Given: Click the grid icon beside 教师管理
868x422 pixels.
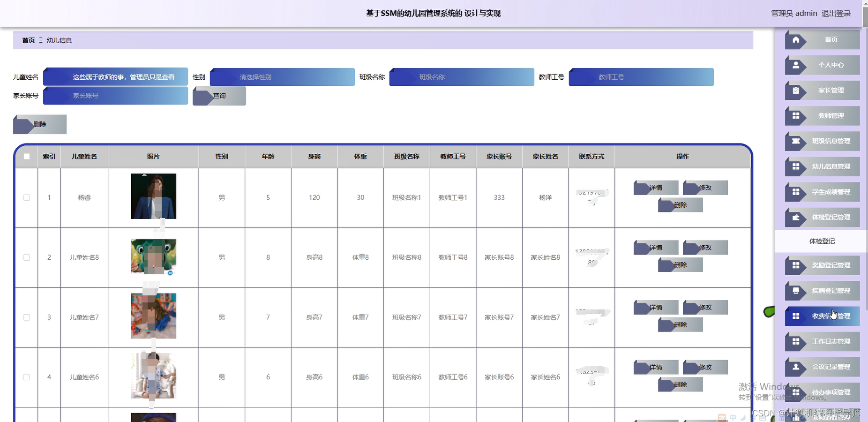Looking at the screenshot, I should point(796,116).
